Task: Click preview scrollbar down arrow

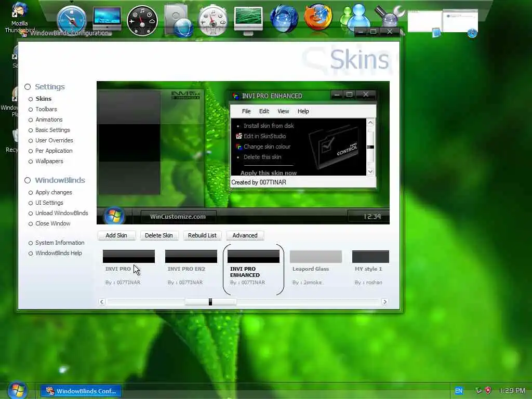Action: (x=370, y=171)
